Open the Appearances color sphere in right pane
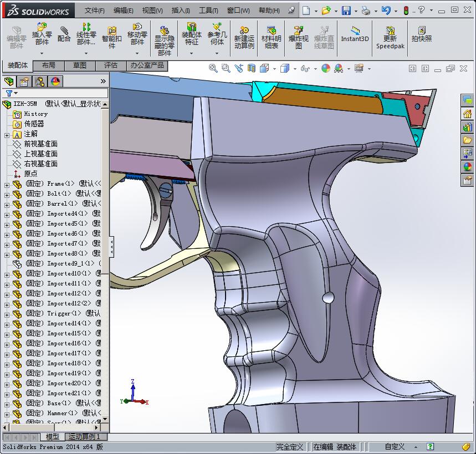 [467, 167]
